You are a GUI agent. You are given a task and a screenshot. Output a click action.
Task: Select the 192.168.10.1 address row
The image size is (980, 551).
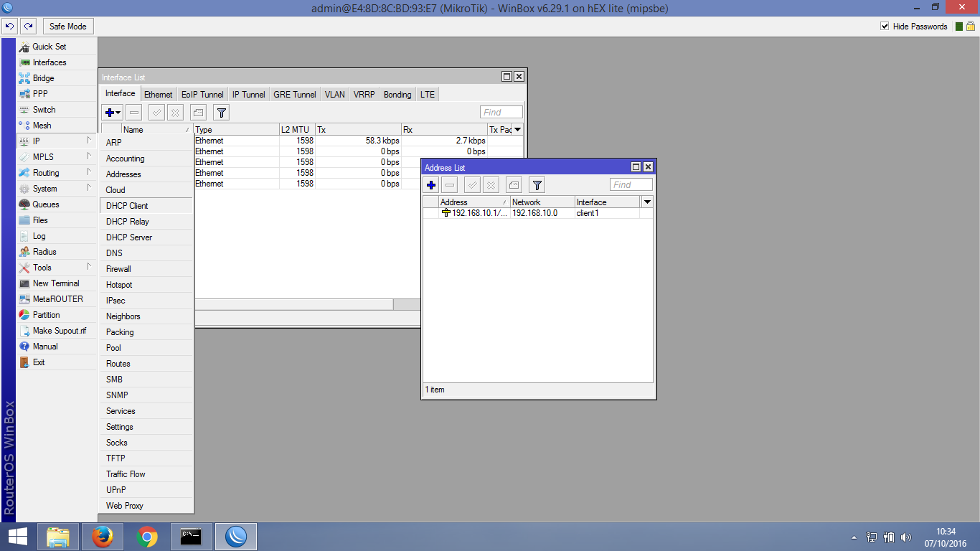coord(538,213)
